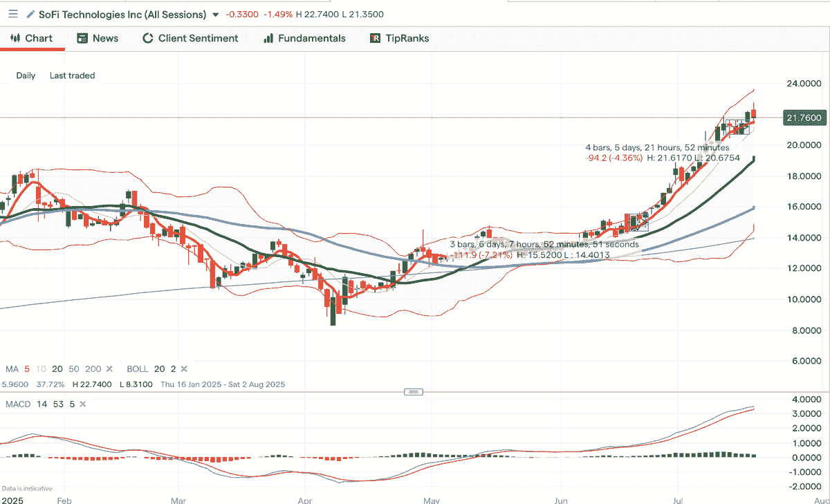Click the SoFi Technologies Inc title
This screenshot has width=830, height=504.
pos(122,14)
